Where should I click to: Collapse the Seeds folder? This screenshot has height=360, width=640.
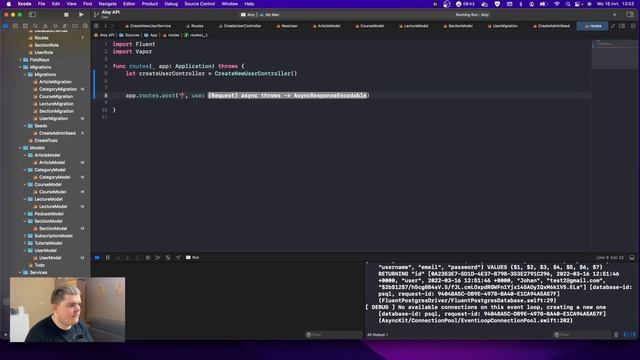(x=25, y=126)
